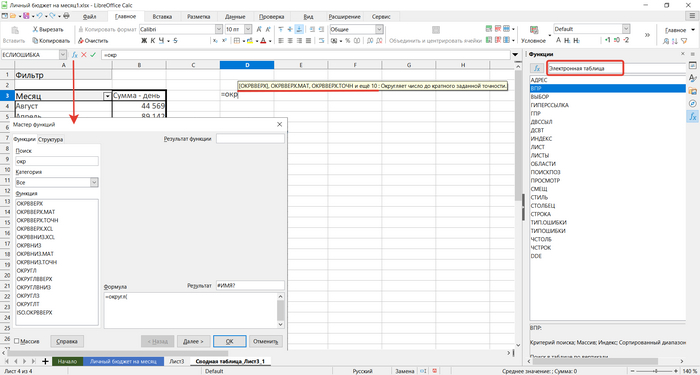
Task: Insert function fx button in Functions sidebar
Action: (x=537, y=69)
